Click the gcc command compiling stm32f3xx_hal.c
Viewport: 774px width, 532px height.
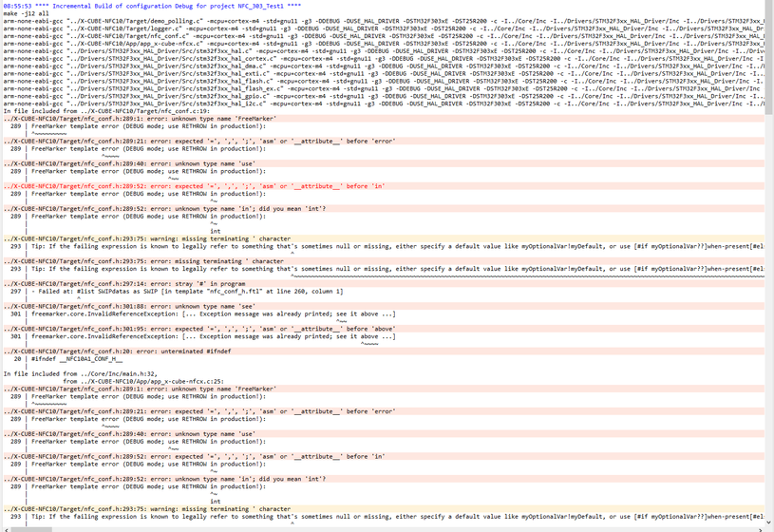(x=384, y=51)
